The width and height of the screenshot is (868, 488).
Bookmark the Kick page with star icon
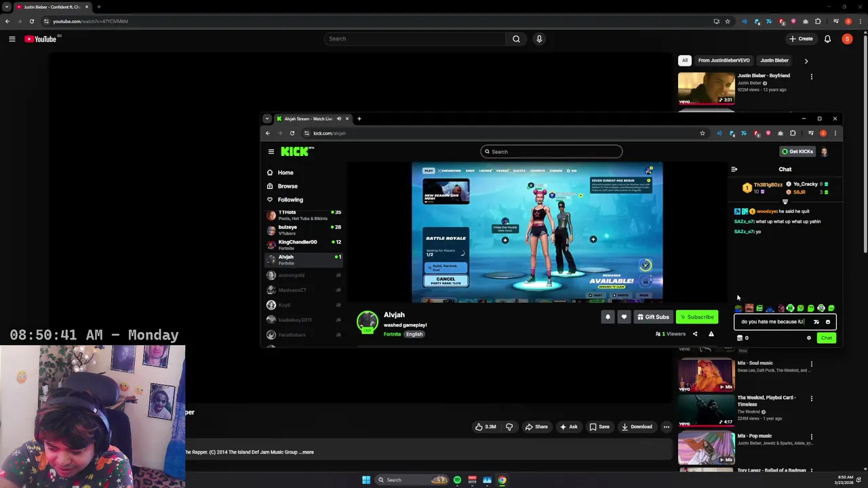(703, 133)
